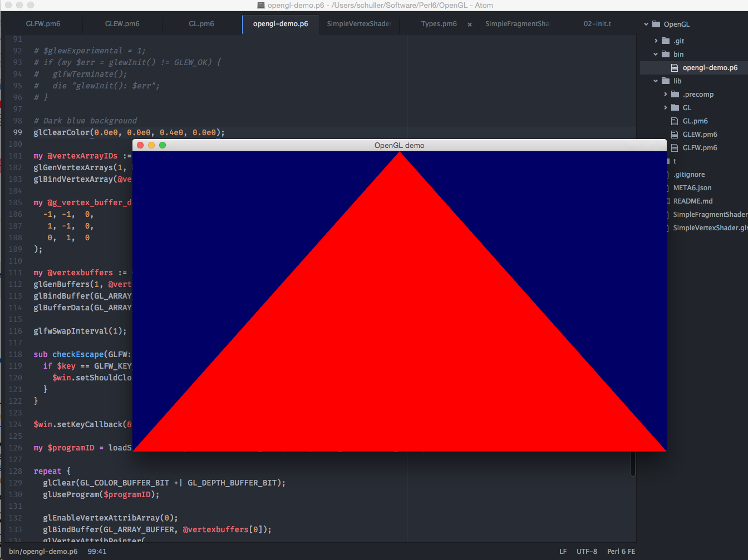Switch to the 02-init.t tab
The width and height of the screenshot is (748, 560).
597,24
